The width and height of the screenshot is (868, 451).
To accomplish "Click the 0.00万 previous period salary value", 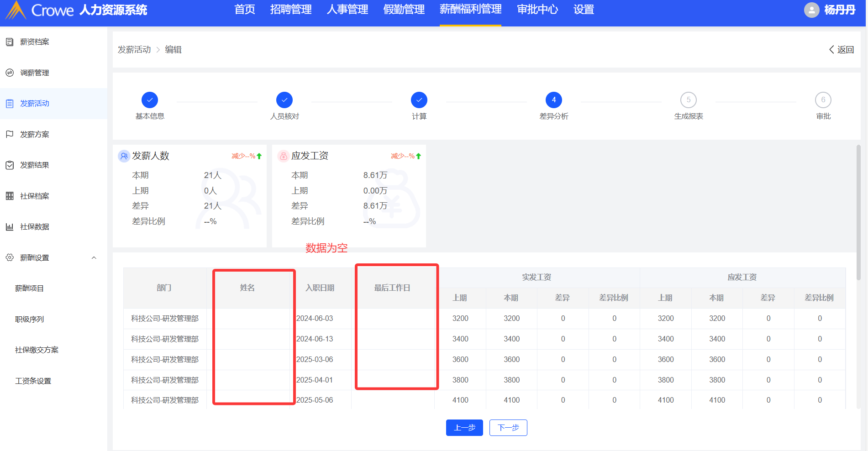I will tap(375, 191).
